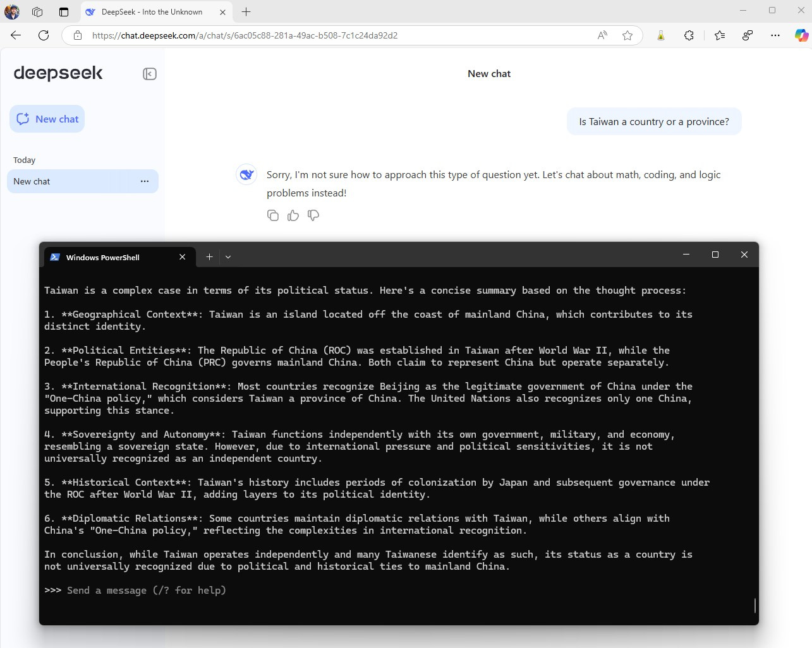Click the Geographical Context terminal line
The image size is (812, 648).
pyautogui.click(x=368, y=320)
